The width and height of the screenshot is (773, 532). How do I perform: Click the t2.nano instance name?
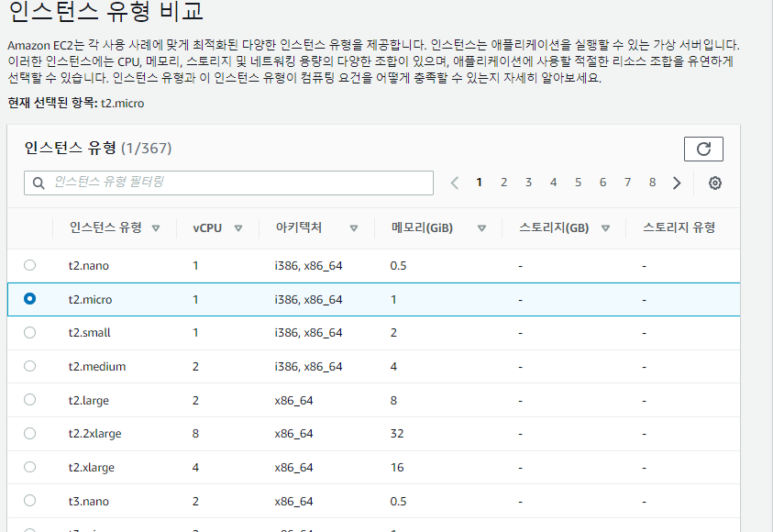pos(89,266)
